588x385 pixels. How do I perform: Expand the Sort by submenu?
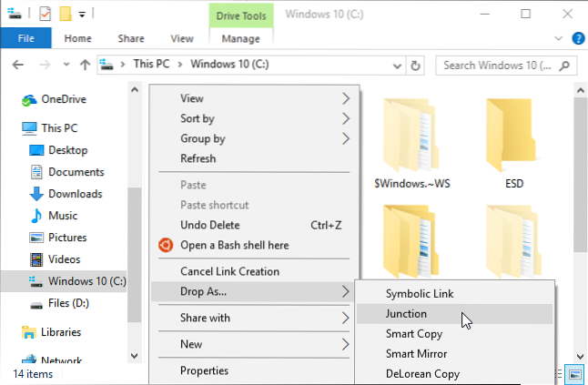tap(254, 118)
